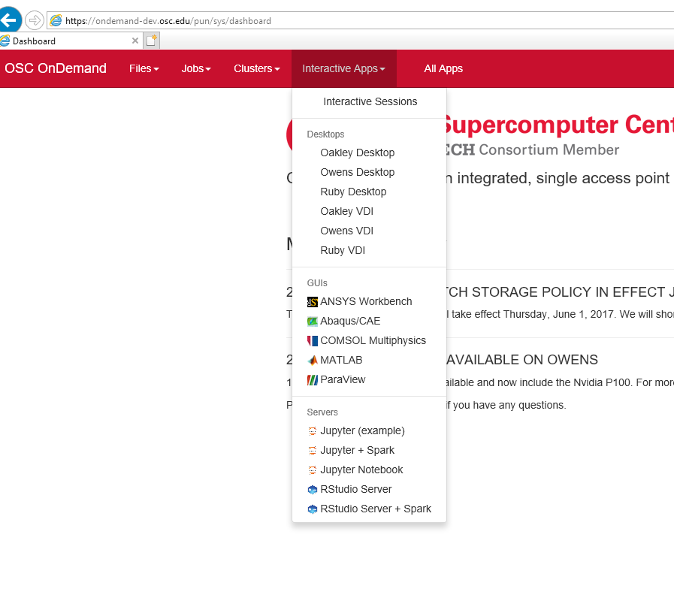Viewport: 674px width, 616px height.
Task: Open COMSOL Multiphysics
Action: tap(373, 340)
